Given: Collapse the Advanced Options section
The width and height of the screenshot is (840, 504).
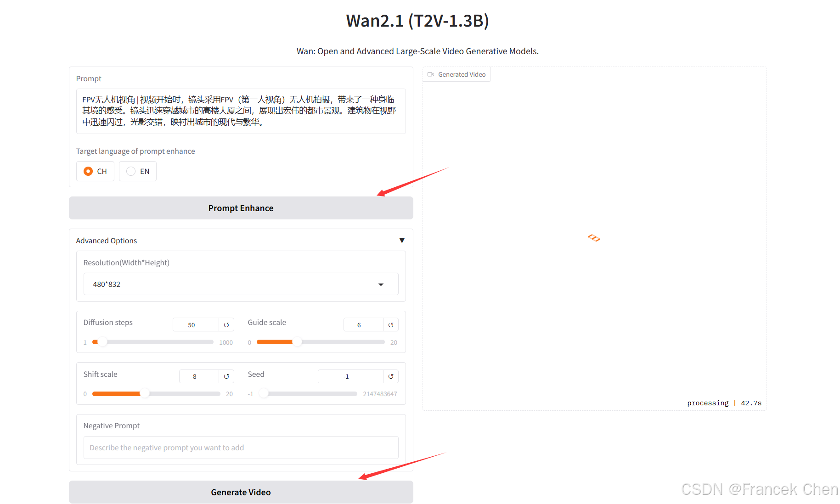Looking at the screenshot, I should pos(402,241).
